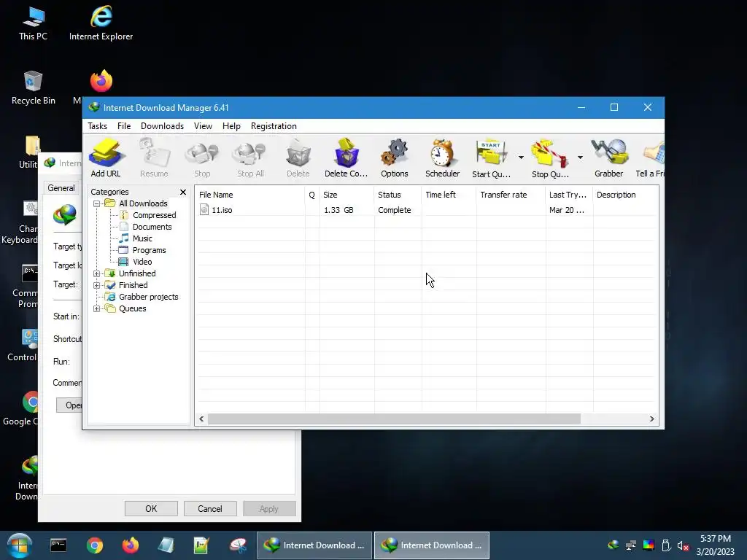Open the Tasks menu

(x=97, y=126)
